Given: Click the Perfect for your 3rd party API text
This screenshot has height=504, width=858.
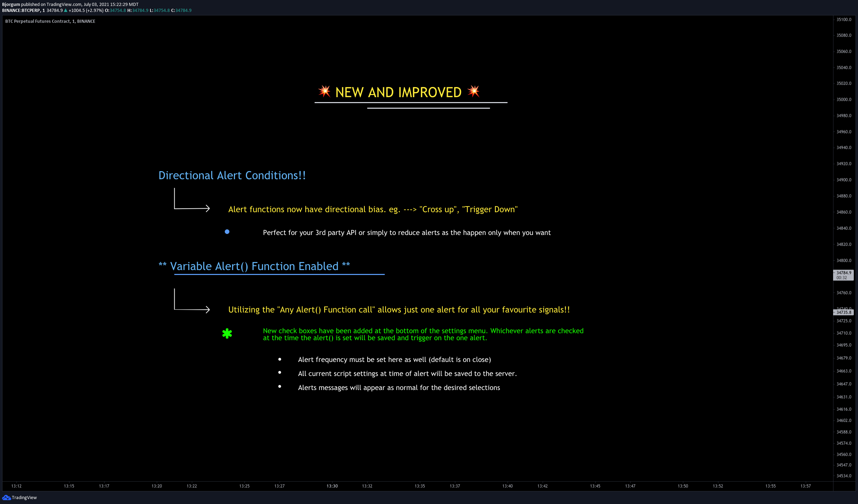Looking at the screenshot, I should (407, 233).
